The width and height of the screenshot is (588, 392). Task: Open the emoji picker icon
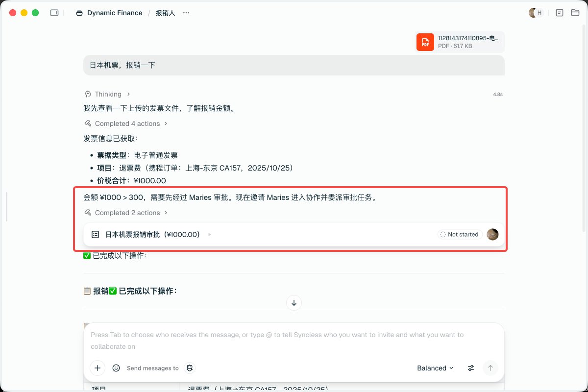(x=116, y=368)
